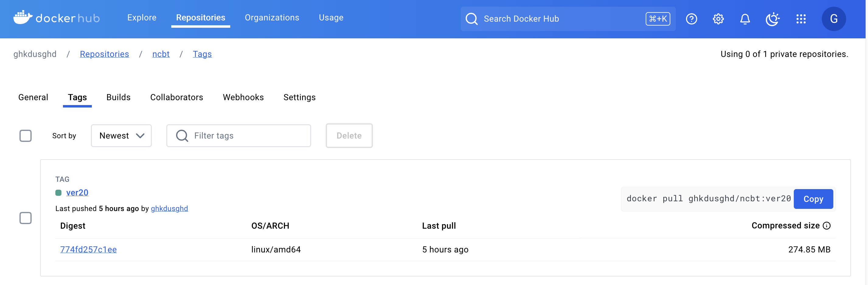Viewport: 868px width, 285px height.
Task: Click the Using 0 of 1 private repositories text
Action: click(784, 54)
